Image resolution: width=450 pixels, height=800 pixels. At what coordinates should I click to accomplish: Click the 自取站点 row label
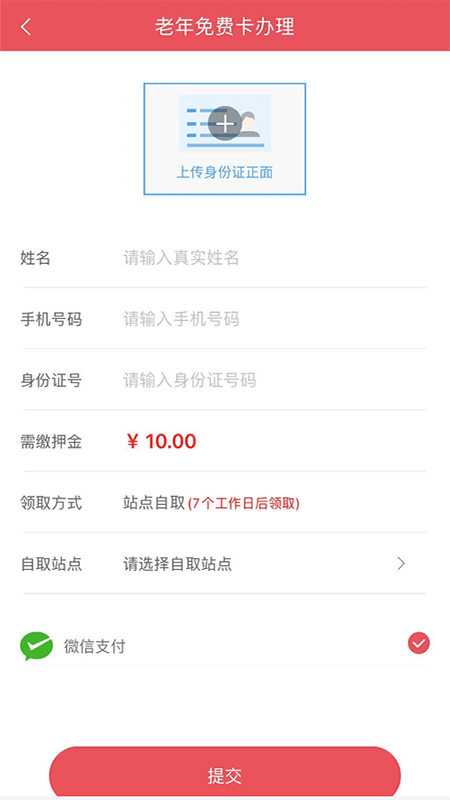pos(51,564)
